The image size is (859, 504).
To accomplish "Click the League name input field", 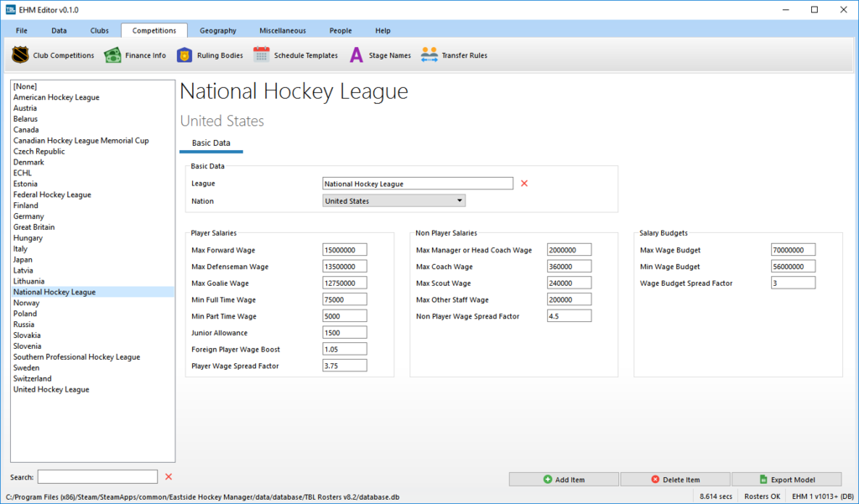I will click(418, 184).
